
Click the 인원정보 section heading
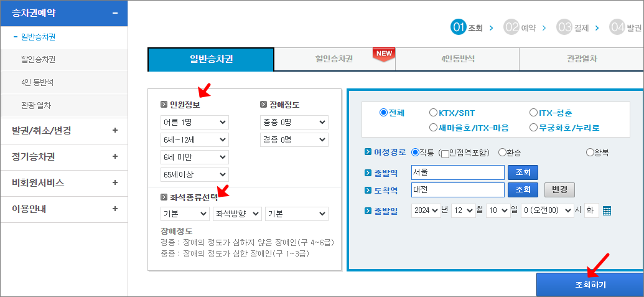pos(185,105)
